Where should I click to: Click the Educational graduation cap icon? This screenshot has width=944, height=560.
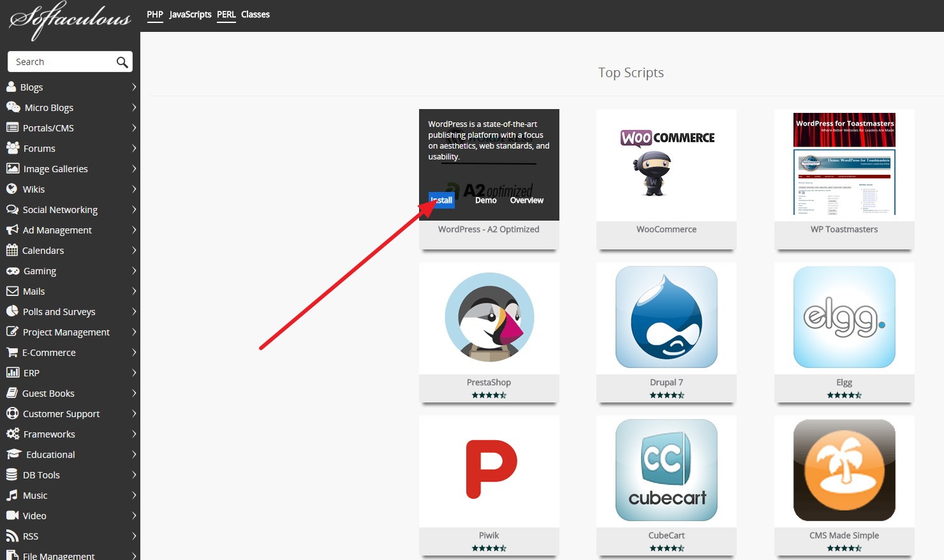tap(14, 454)
